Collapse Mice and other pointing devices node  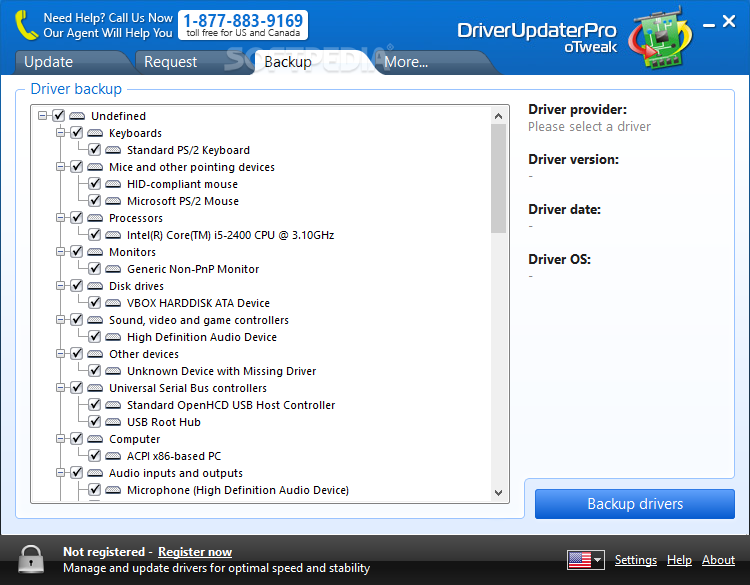tap(61, 167)
